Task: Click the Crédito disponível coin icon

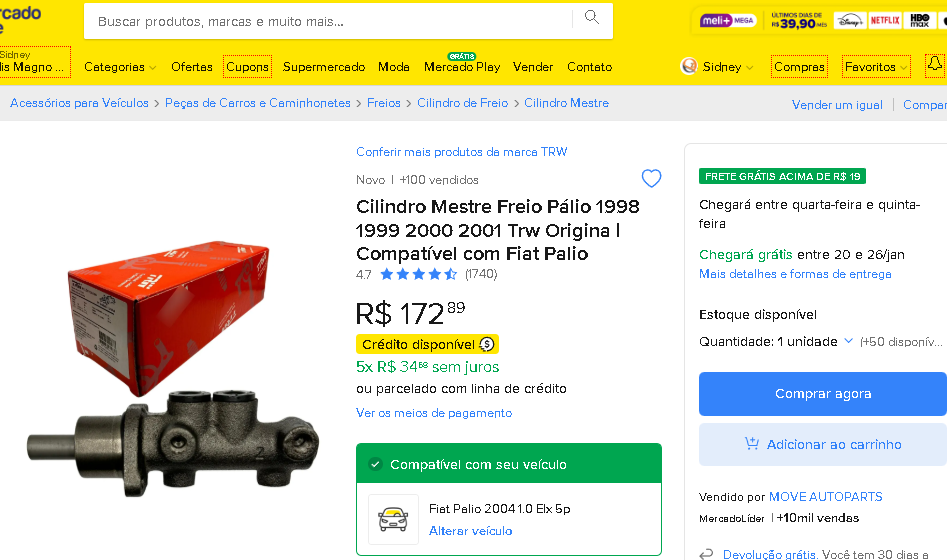Action: point(487,344)
